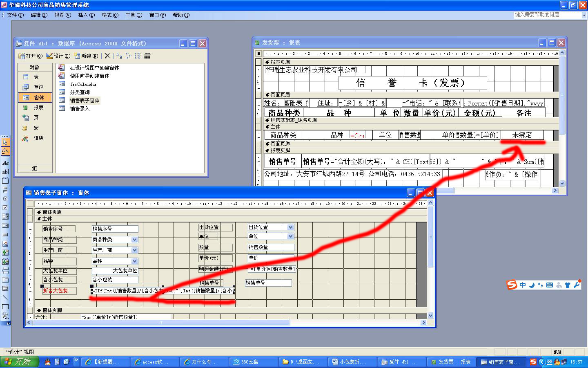
Task: Click the 新建 button in database window
Action: click(86, 56)
